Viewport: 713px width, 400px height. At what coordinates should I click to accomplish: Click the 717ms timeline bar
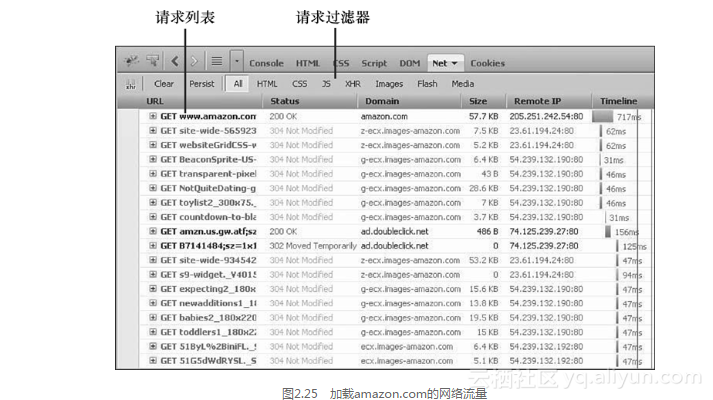point(603,116)
